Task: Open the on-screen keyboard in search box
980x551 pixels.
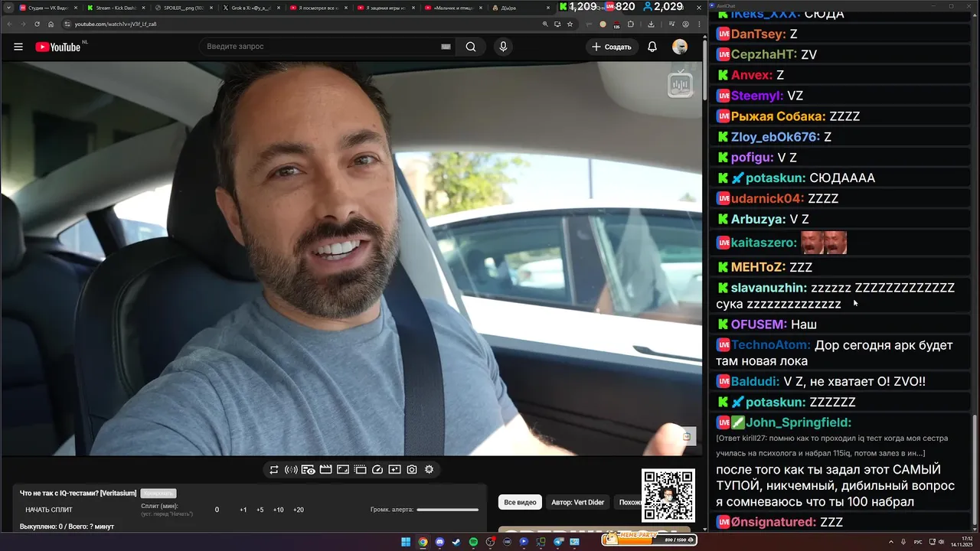Action: click(x=446, y=47)
